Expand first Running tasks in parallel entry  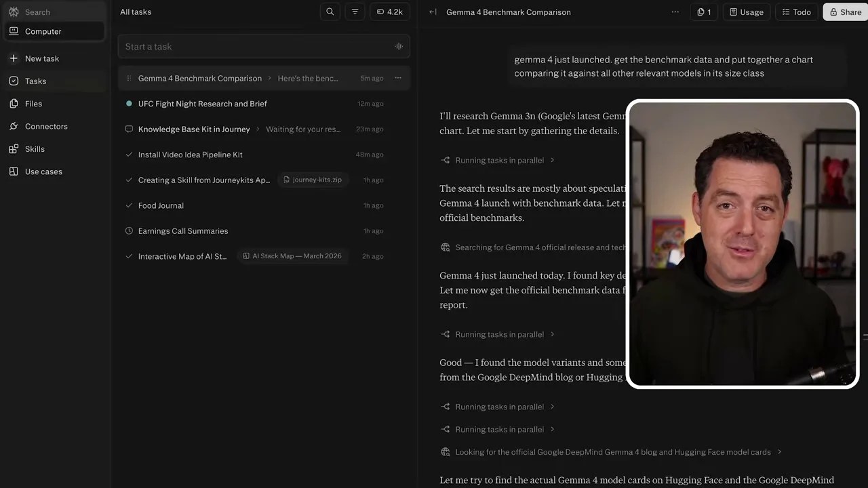498,161
